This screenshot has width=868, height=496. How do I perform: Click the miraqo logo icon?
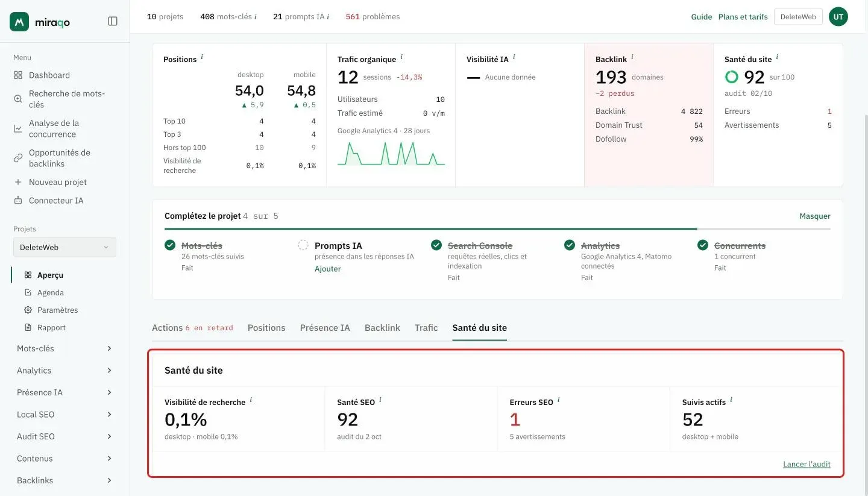point(19,22)
